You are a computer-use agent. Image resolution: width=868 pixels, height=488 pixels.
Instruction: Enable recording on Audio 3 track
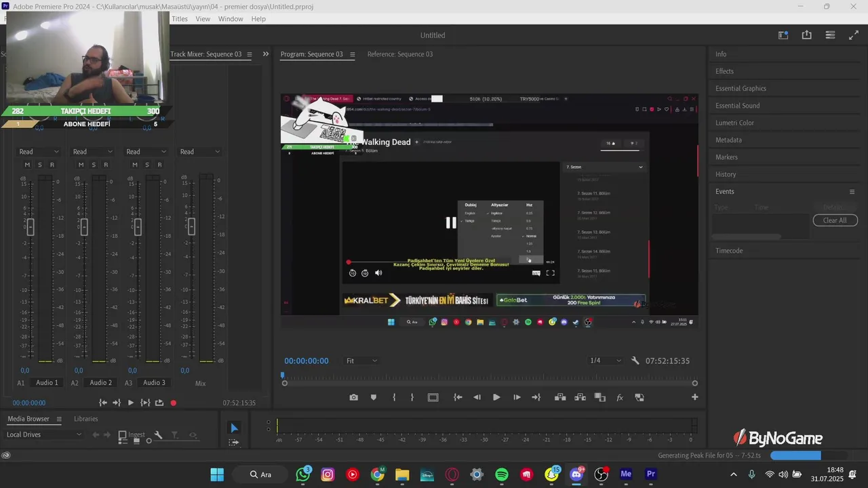(159, 165)
